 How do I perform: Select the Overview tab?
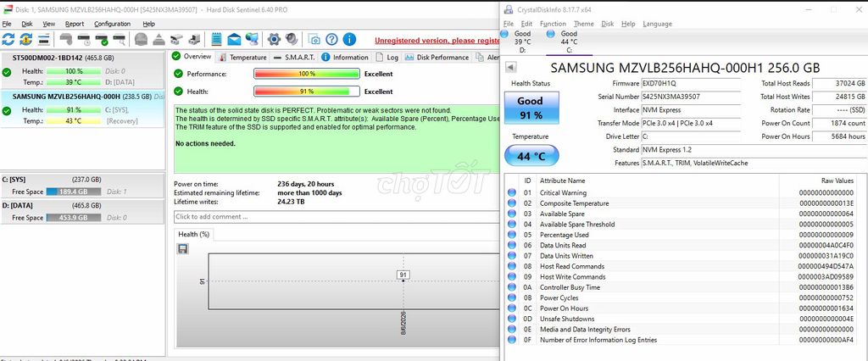click(x=192, y=57)
